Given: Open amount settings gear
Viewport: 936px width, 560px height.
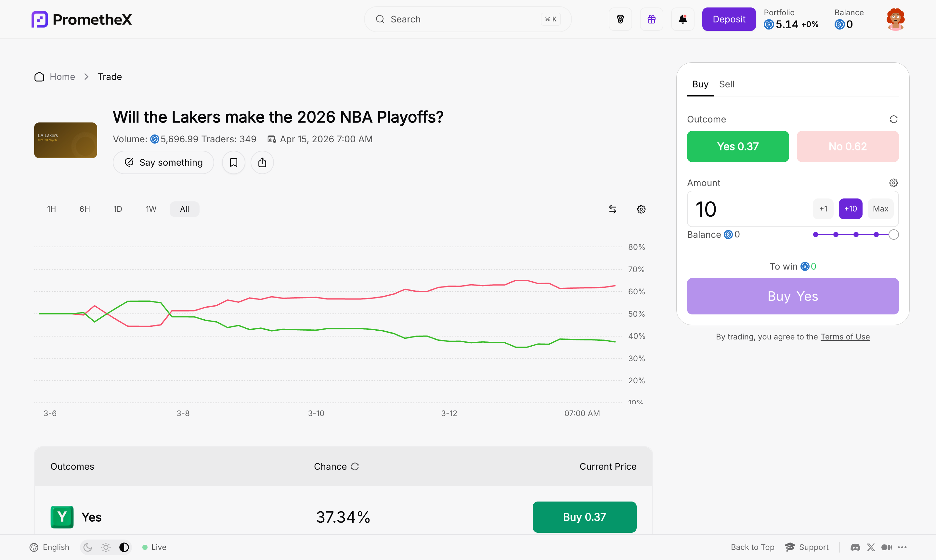Looking at the screenshot, I should 893,183.
